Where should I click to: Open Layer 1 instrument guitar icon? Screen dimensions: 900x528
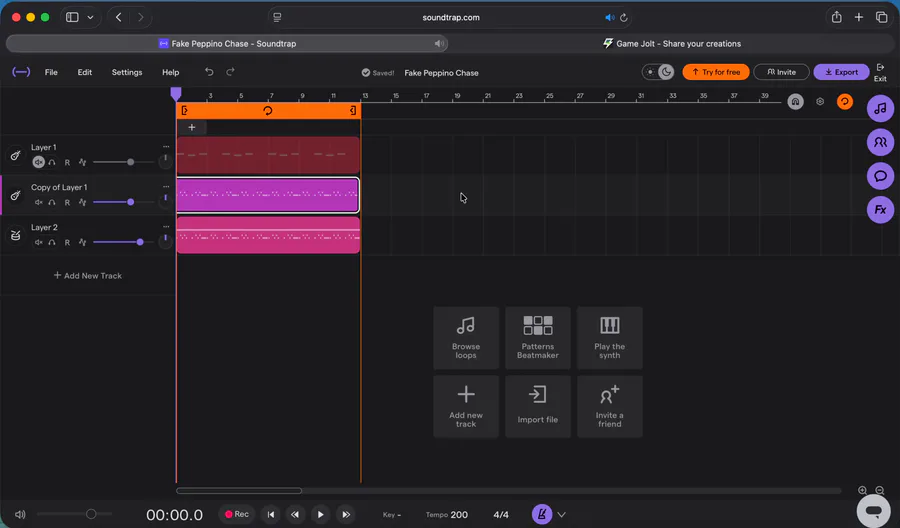coord(15,155)
